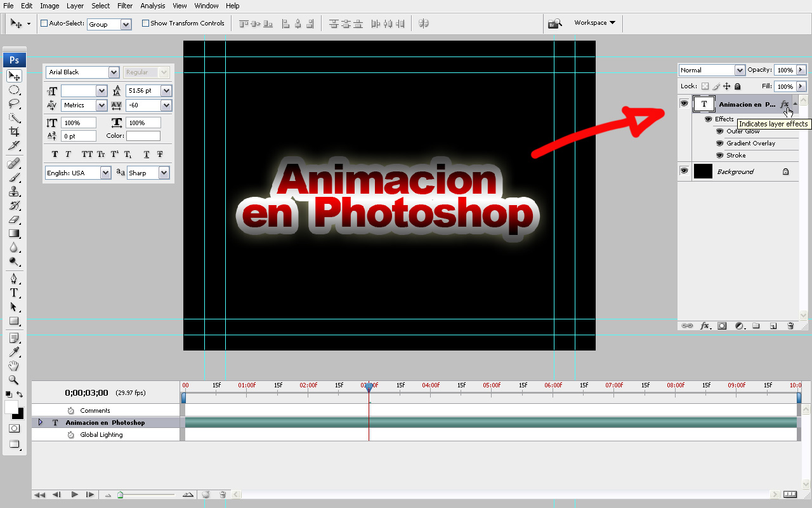Image resolution: width=812 pixels, height=508 pixels.
Task: Toggle Quick Mask mode
Action: 14,429
